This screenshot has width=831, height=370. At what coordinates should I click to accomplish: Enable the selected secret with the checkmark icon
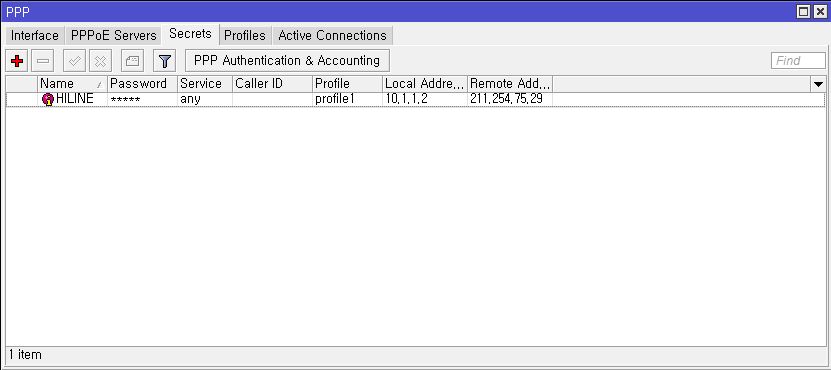click(x=74, y=61)
